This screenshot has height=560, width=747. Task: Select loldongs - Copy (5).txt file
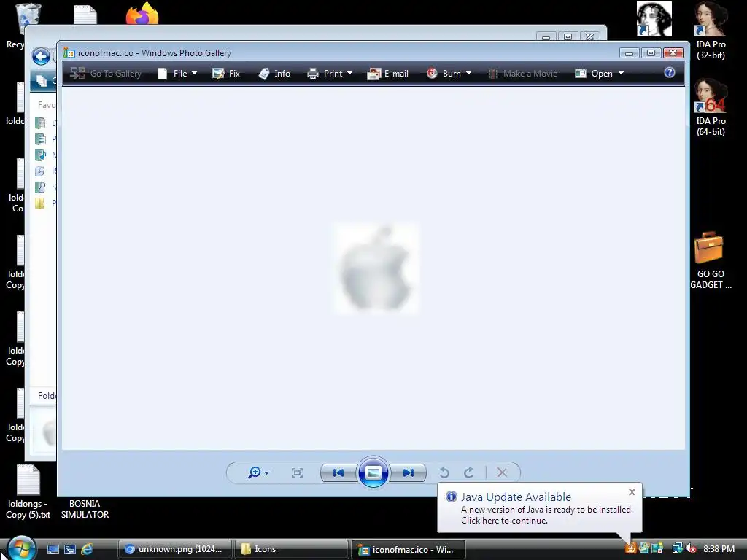click(x=28, y=492)
